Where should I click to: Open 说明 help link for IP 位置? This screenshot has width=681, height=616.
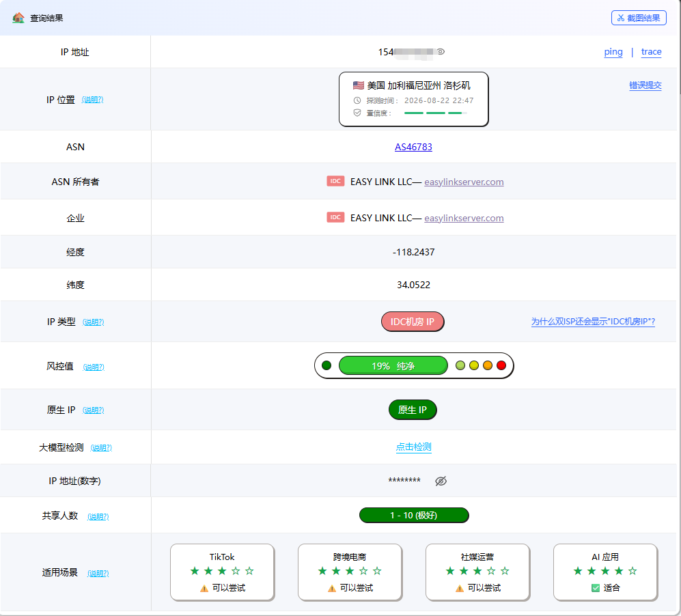point(92,100)
